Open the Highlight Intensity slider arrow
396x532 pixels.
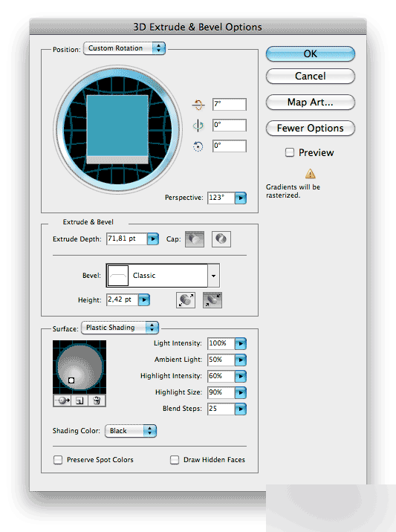(x=241, y=376)
